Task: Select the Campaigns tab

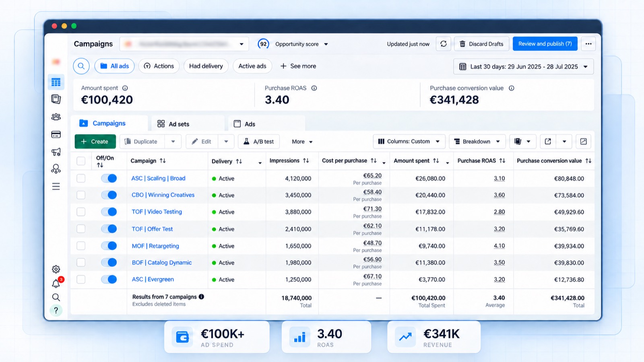Action: (109, 123)
